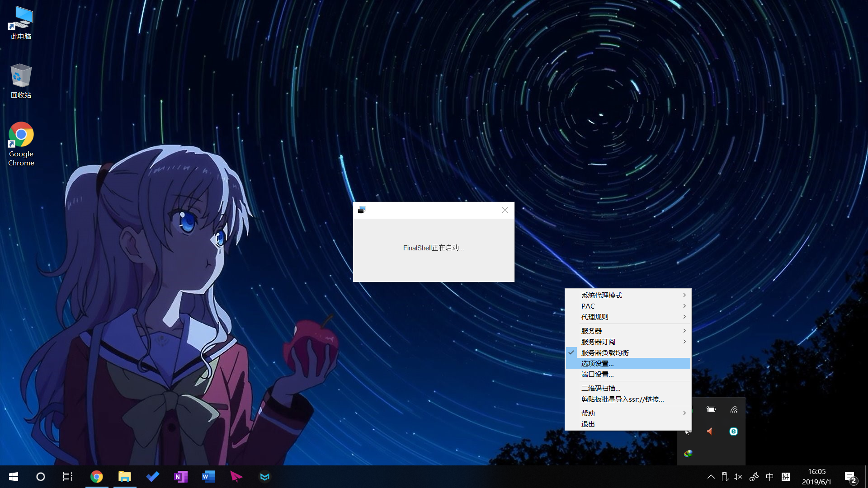
Task: Open Microsoft To-Do checkmark app in taskbar
Action: pos(153,477)
